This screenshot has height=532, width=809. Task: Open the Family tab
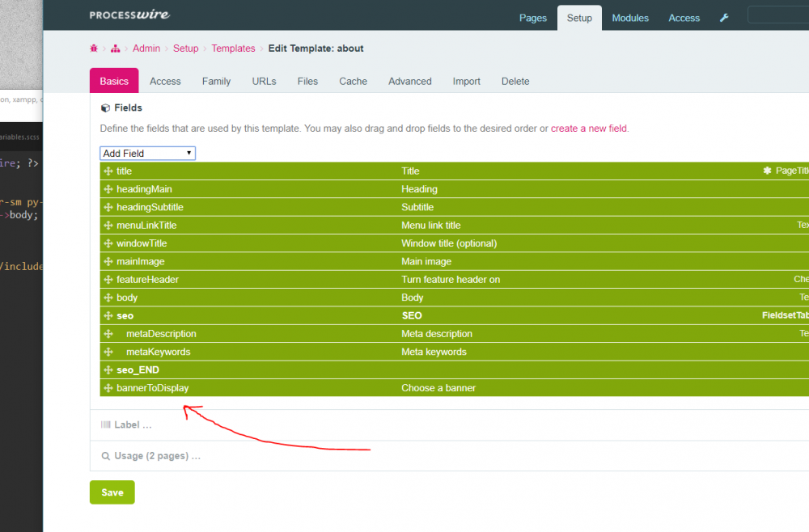216,82
